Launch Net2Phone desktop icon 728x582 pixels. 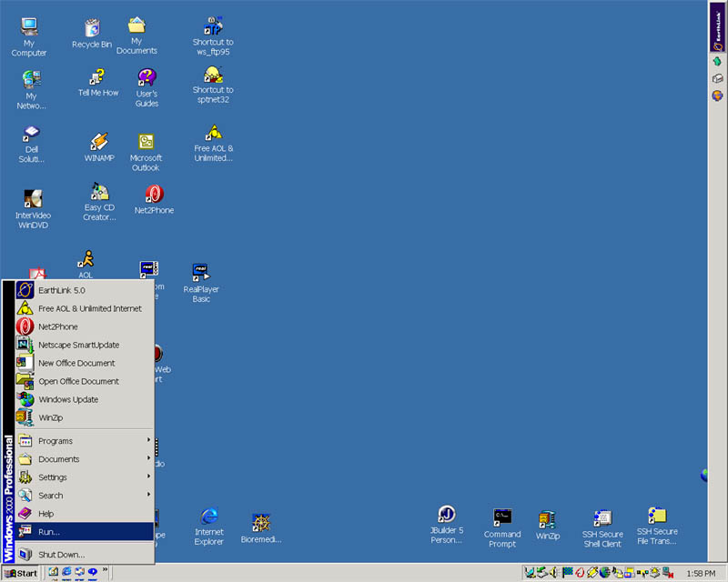coord(154,199)
